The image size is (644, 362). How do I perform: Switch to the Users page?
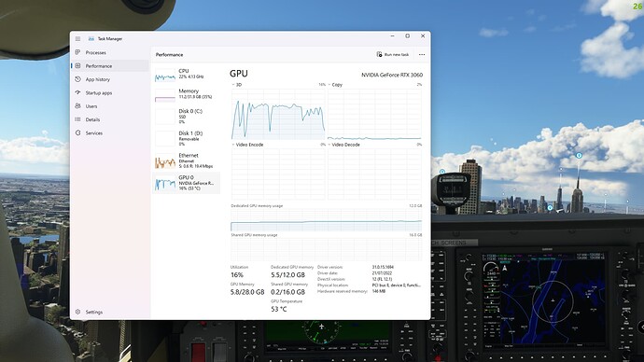[109, 105]
